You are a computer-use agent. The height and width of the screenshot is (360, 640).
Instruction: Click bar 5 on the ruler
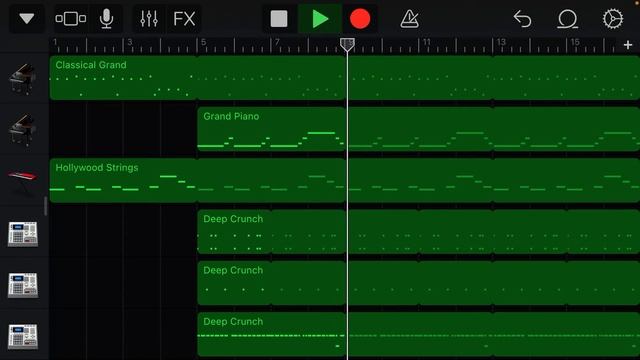click(203, 42)
